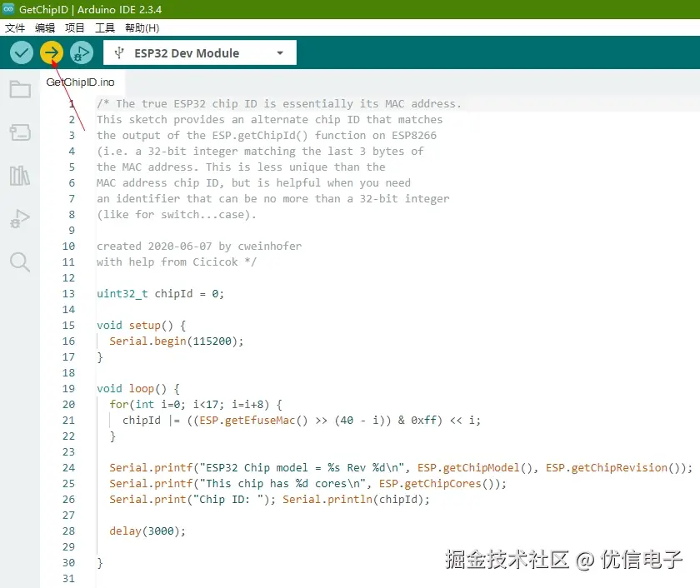Start debugging with the Debug button

pos(82,52)
